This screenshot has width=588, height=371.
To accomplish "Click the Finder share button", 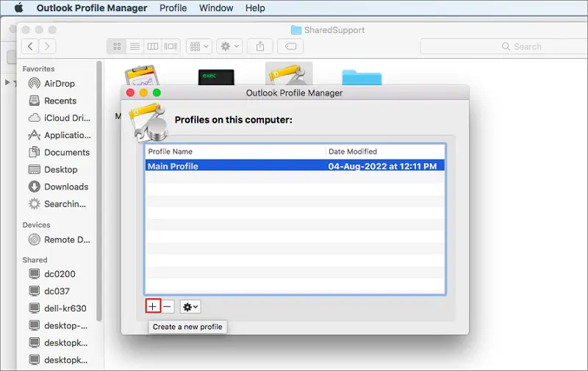I will click(x=260, y=46).
